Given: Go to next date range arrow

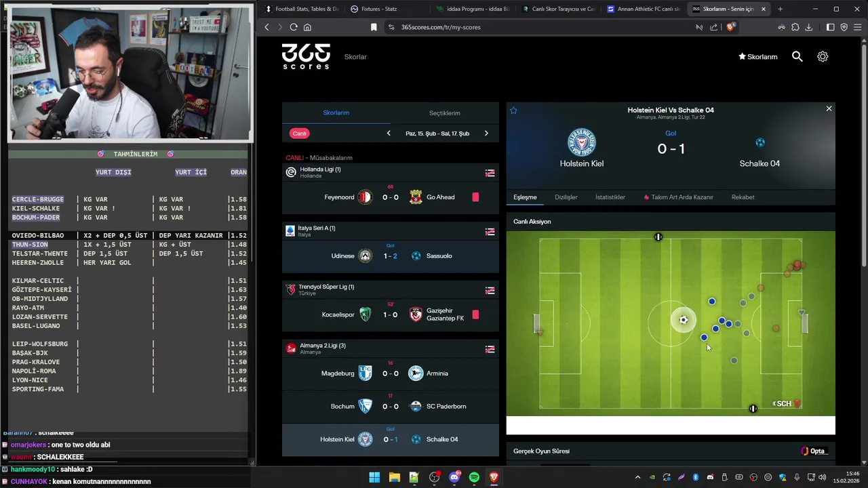Looking at the screenshot, I should [486, 134].
